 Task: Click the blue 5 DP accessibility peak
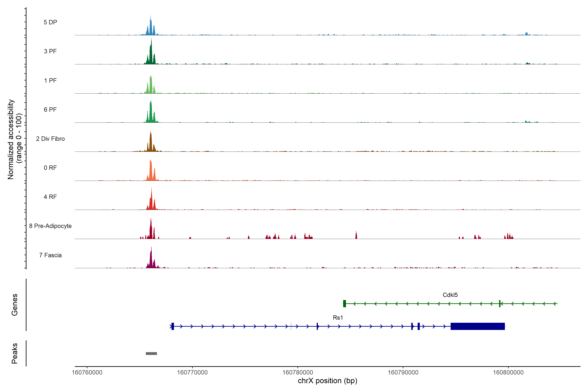[x=150, y=29]
